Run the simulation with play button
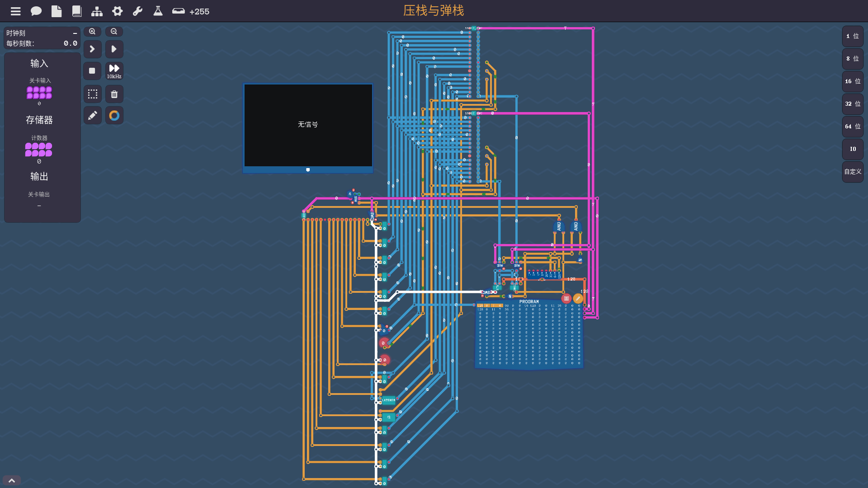868x488 pixels. tap(114, 49)
